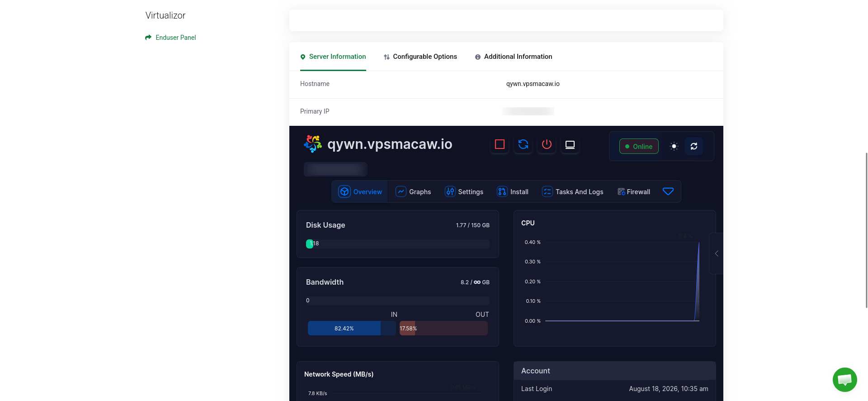Click the "Network Speed (MB/s)" heading
The width and height of the screenshot is (868, 401).
coord(339,374)
